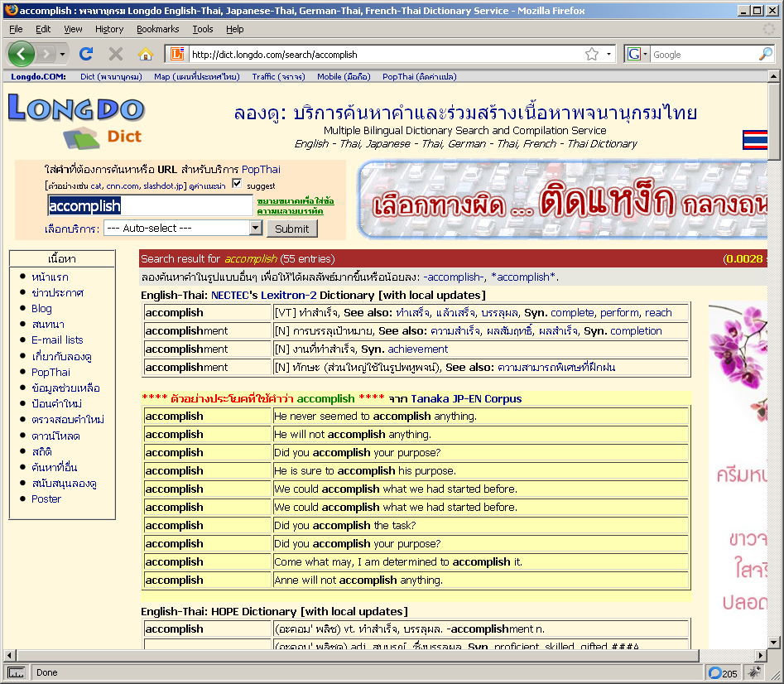Click the *accomplish* alternate search link
The height and width of the screenshot is (684, 784).
523,277
